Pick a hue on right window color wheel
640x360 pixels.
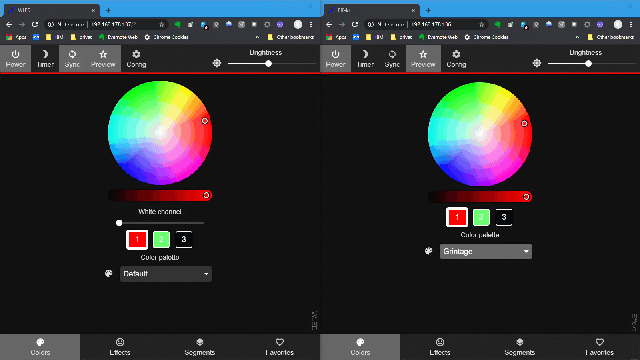pyautogui.click(x=480, y=134)
